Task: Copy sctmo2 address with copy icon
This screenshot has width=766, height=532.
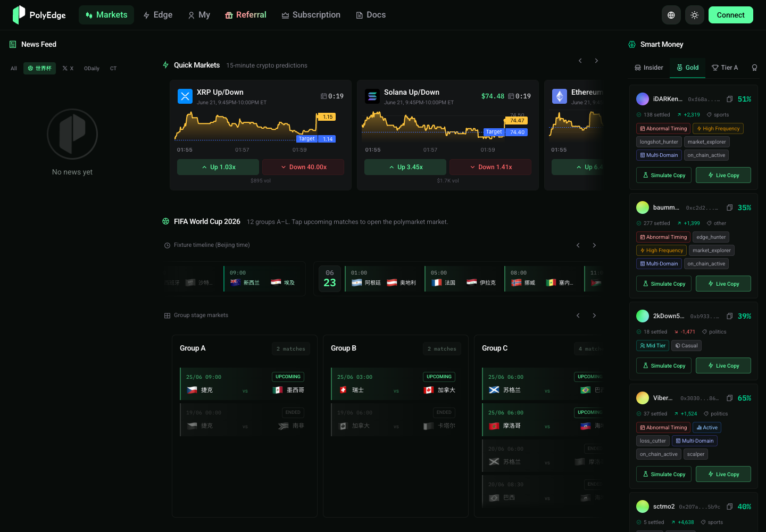Action: 730,506
